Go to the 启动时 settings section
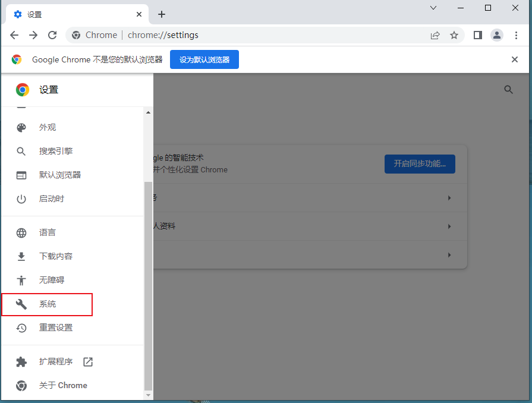The height and width of the screenshot is (403, 532). (72, 199)
